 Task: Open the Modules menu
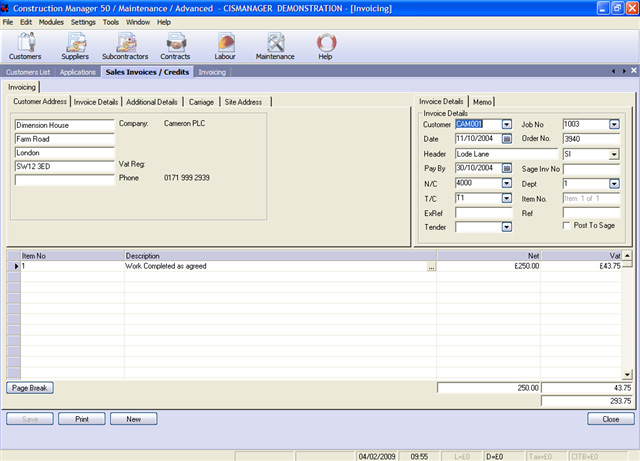[x=51, y=22]
